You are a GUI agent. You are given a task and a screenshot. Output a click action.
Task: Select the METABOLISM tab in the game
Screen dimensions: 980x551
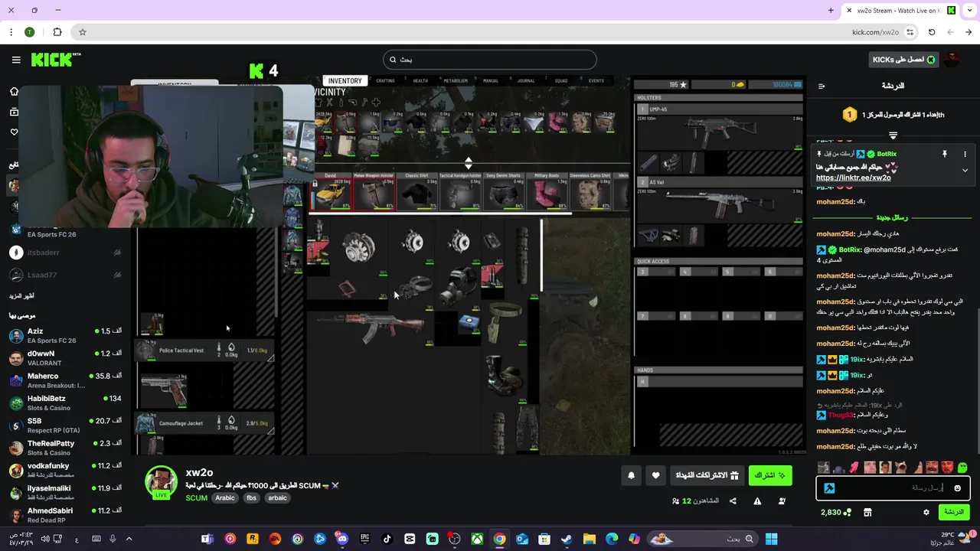[456, 80]
